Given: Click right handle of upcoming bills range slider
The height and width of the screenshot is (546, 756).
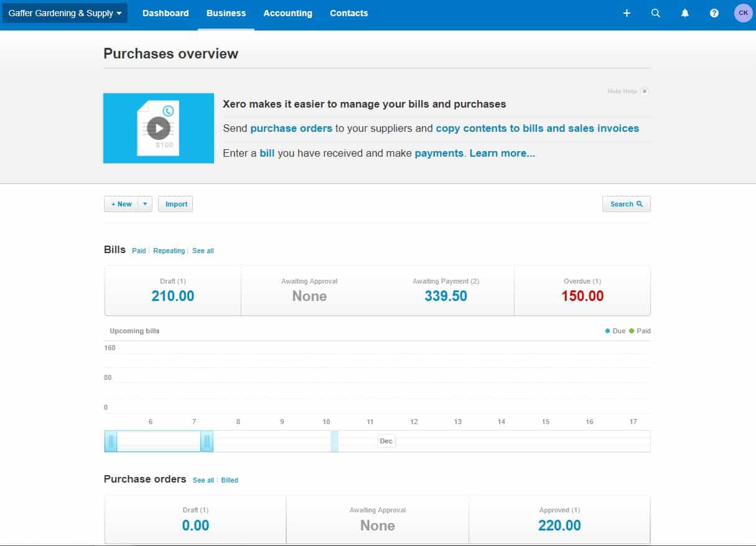Looking at the screenshot, I should pos(207,442).
